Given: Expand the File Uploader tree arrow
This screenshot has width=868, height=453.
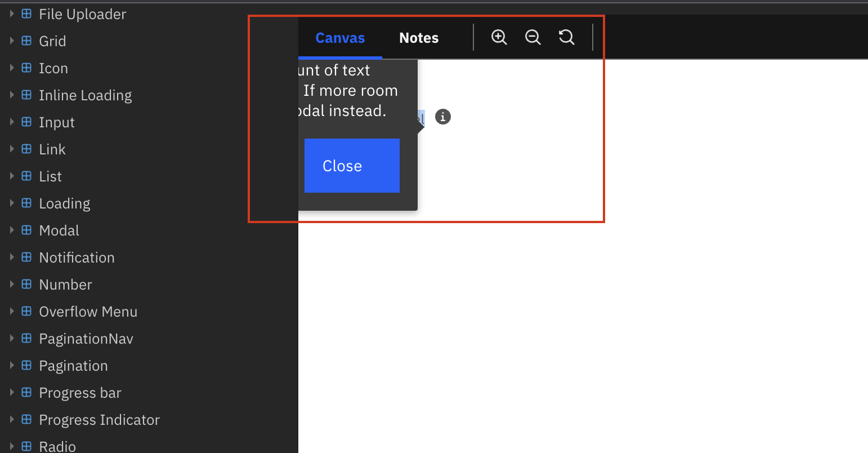Looking at the screenshot, I should pyautogui.click(x=12, y=14).
